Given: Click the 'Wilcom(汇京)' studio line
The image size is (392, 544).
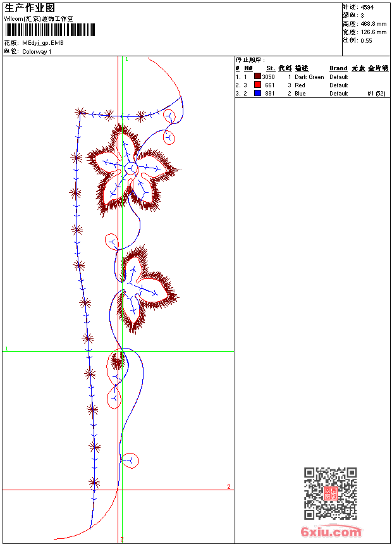Looking at the screenshot, I should coord(38,19).
